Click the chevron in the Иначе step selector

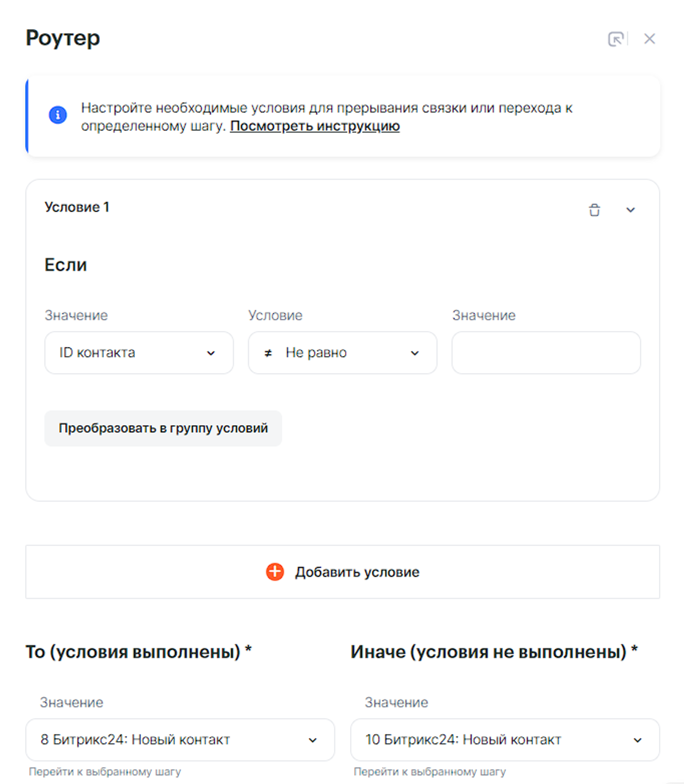(637, 740)
